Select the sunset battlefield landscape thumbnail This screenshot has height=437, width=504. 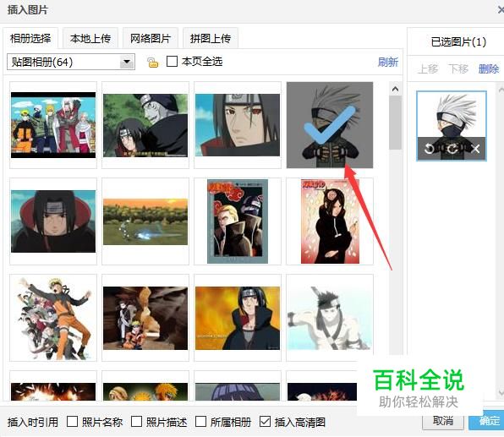145,221
